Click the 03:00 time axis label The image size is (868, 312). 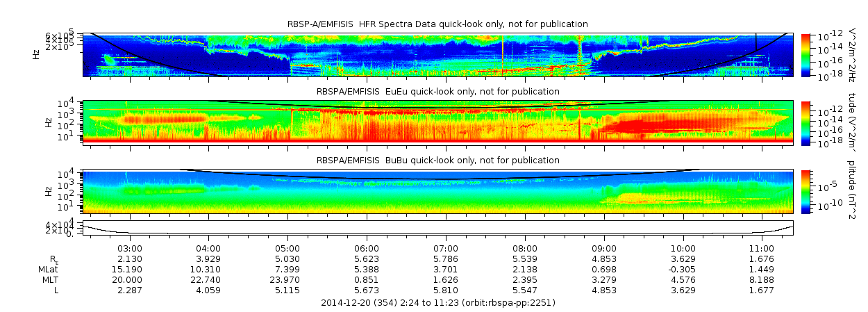130,249
